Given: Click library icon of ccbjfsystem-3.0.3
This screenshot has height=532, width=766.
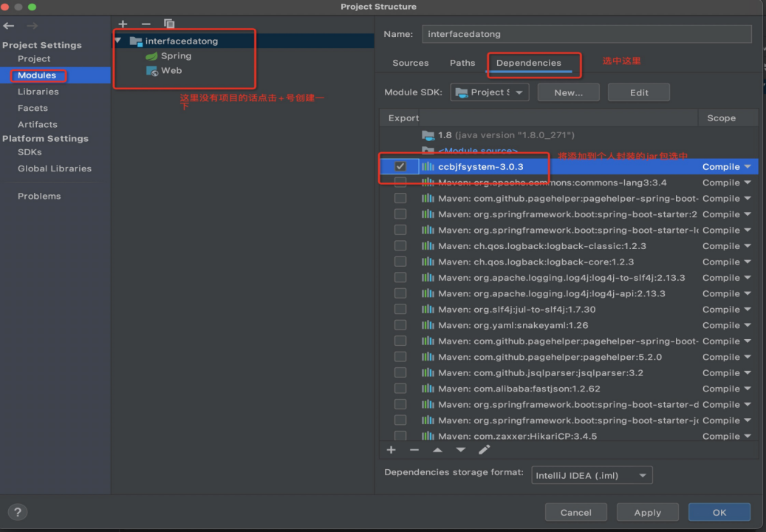Looking at the screenshot, I should pyautogui.click(x=428, y=166).
